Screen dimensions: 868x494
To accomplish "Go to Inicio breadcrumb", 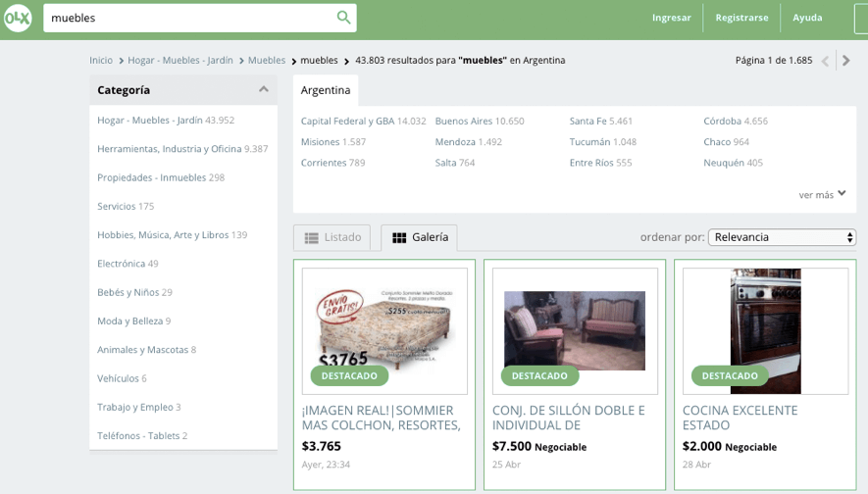I will click(101, 61).
